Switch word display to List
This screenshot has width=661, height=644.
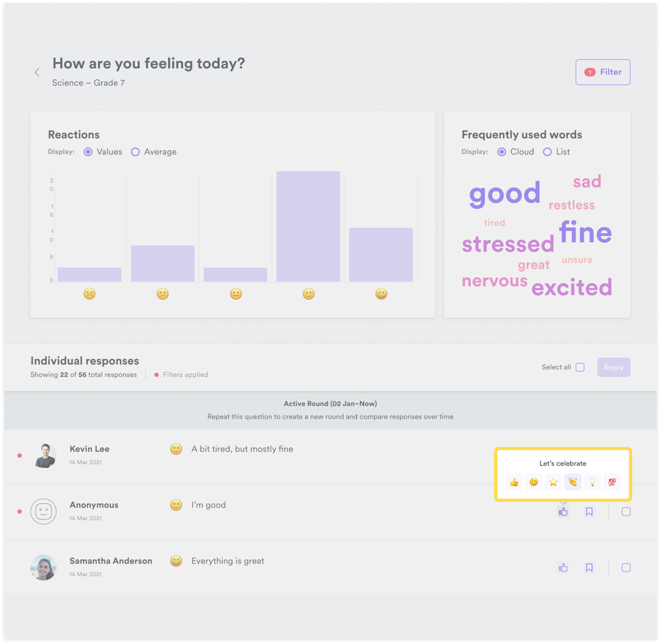click(x=548, y=152)
